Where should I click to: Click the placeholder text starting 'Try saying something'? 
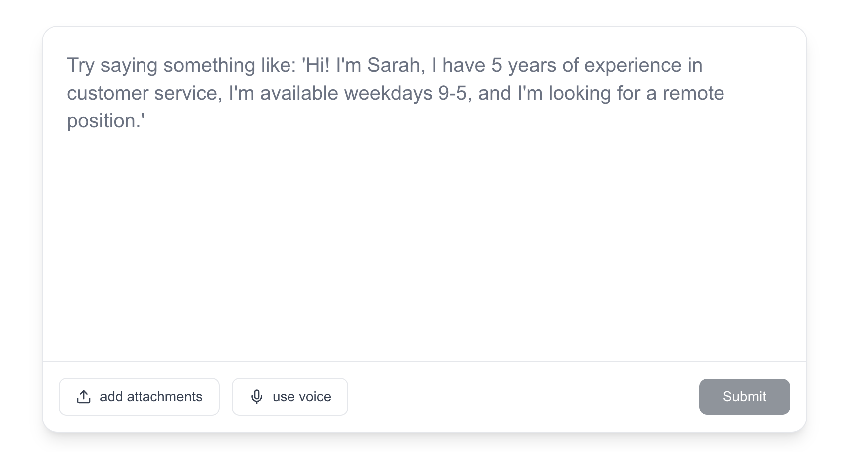(396, 93)
